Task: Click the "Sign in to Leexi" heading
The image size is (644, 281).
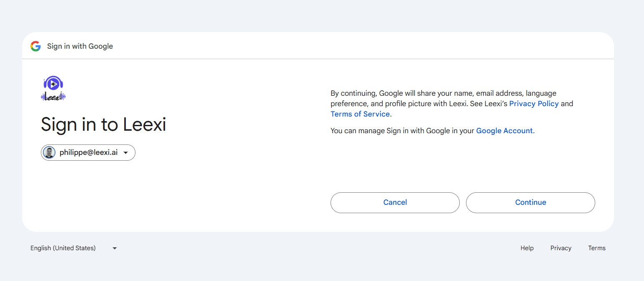Action: tap(103, 124)
